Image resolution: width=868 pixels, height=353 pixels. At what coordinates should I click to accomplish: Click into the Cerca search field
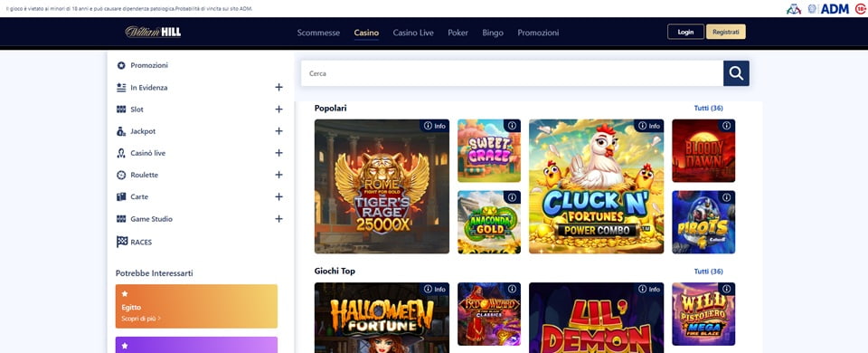[512, 73]
